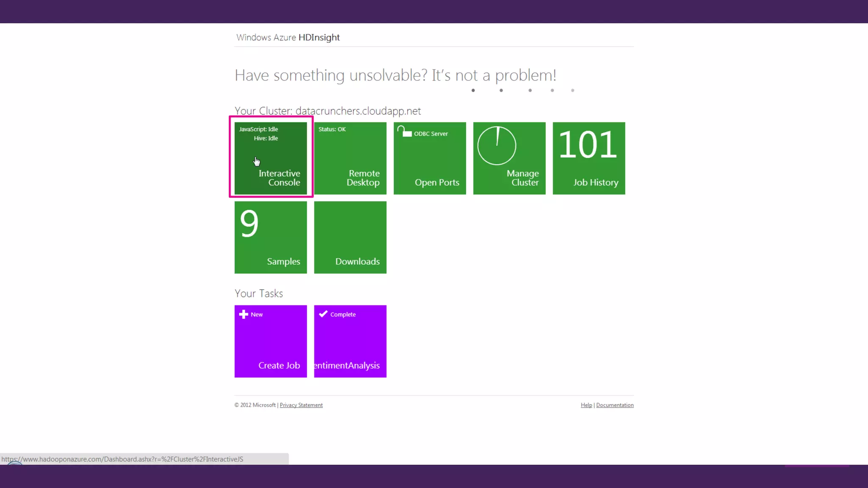Click the Open Ports label
Viewport: 868px width, 488px height.
point(437,183)
